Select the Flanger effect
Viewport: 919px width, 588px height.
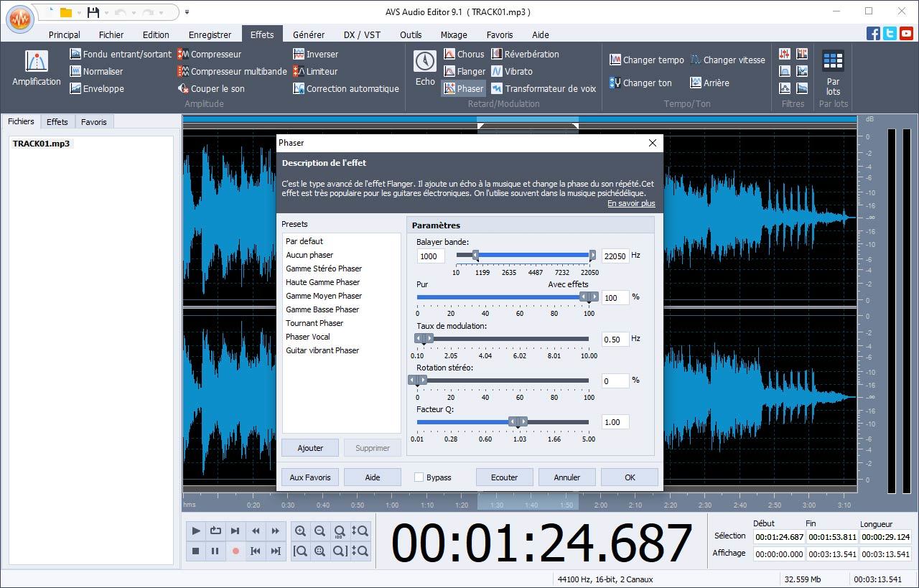point(464,71)
